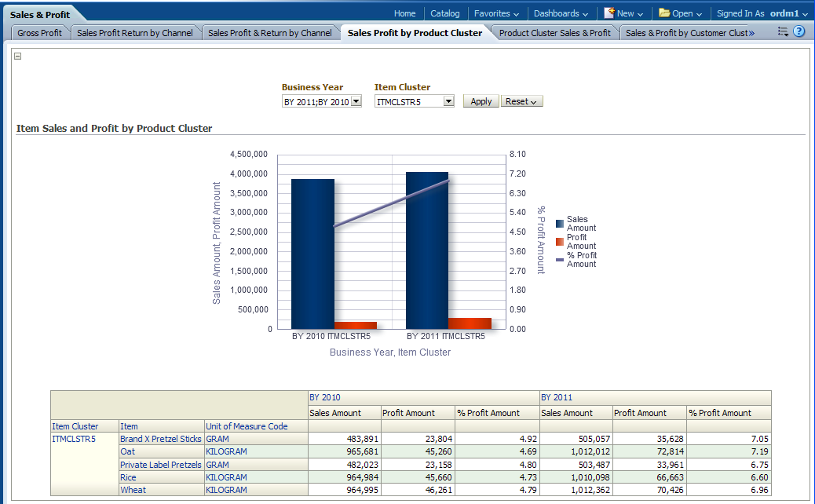Expand the Reset button menu
The height and width of the screenshot is (504, 815).
pos(522,101)
